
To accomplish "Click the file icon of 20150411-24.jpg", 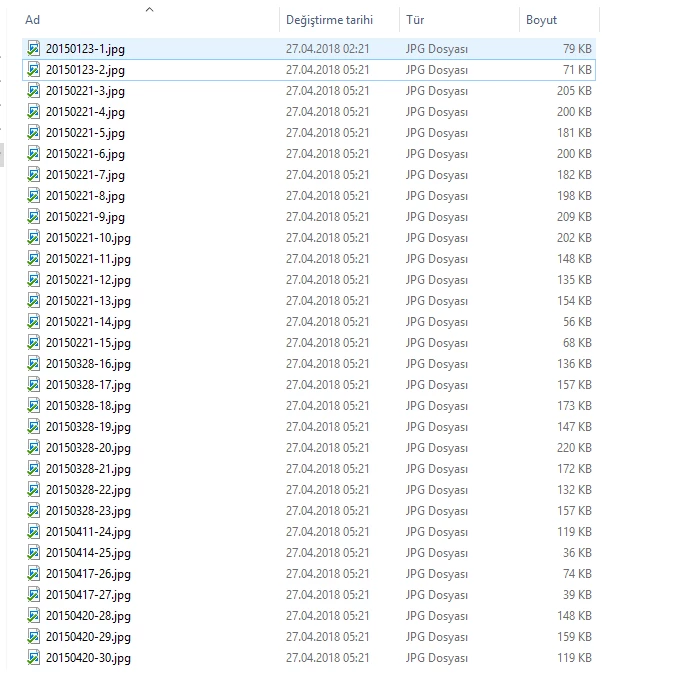I will tap(34, 532).
